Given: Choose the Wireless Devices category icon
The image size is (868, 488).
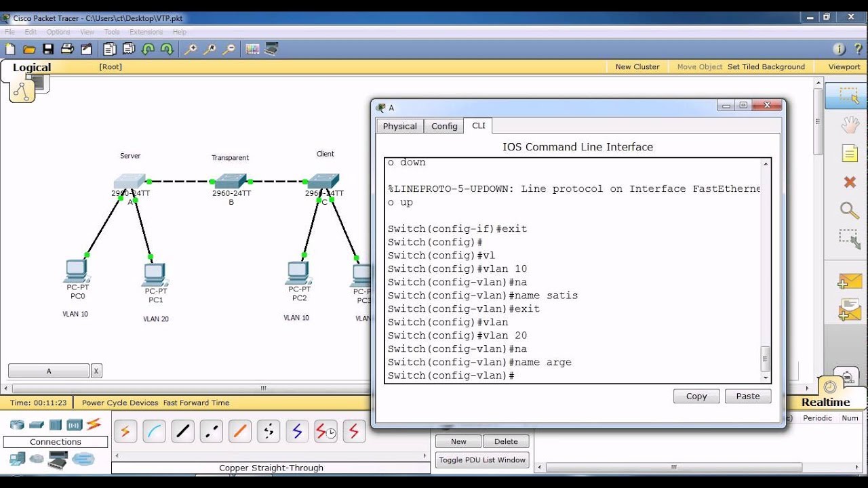Looking at the screenshot, I should click(75, 425).
